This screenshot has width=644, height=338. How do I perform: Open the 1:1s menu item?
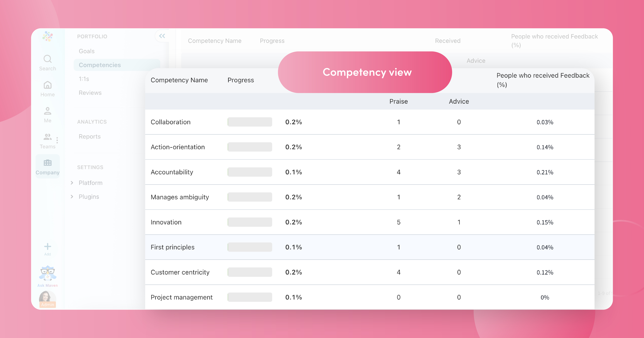[84, 79]
